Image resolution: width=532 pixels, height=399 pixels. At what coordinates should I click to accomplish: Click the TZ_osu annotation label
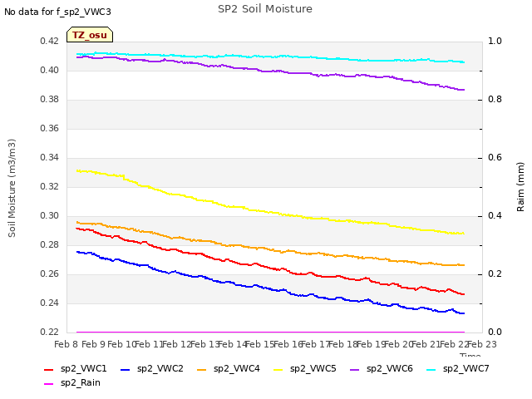click(90, 35)
